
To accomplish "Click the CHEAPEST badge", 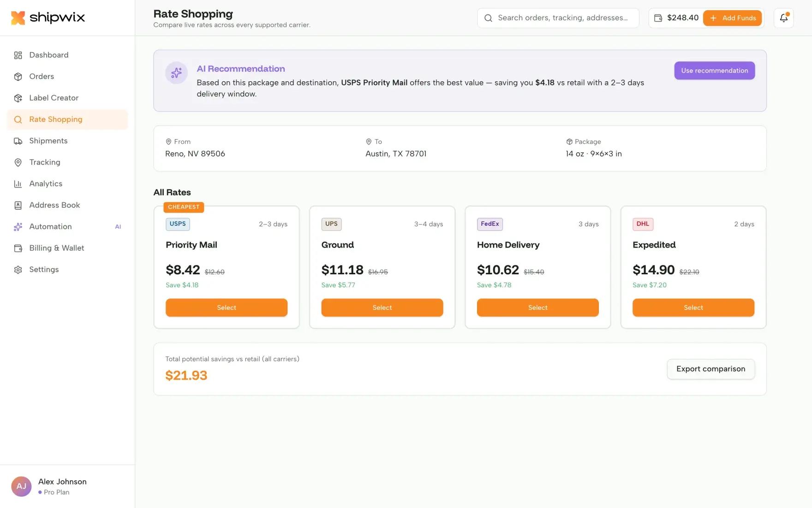I will pos(184,207).
